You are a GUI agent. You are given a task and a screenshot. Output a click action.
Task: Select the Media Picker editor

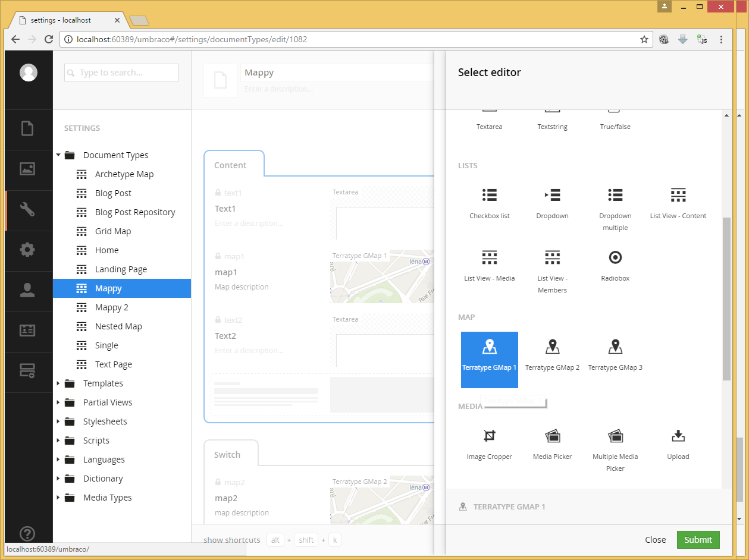point(553,445)
